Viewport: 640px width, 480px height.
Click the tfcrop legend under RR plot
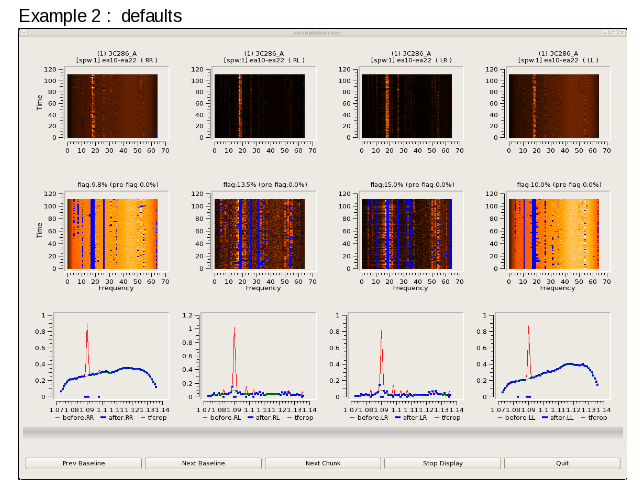coord(153,418)
